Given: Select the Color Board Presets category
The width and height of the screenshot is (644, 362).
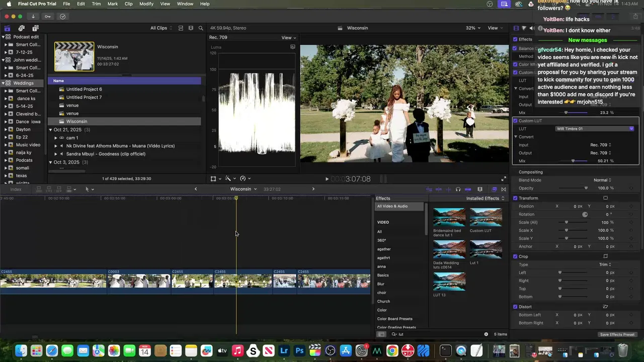Looking at the screenshot, I should pyautogui.click(x=395, y=319).
